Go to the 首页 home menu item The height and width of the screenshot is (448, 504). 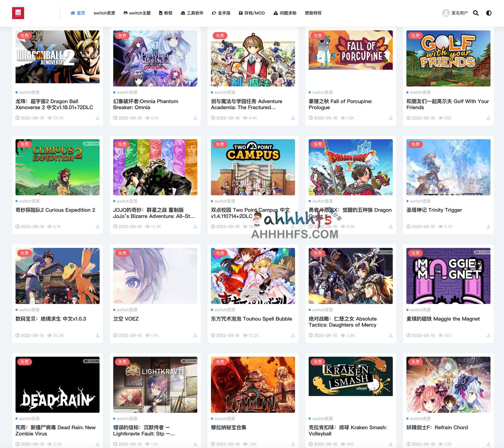[x=78, y=13]
